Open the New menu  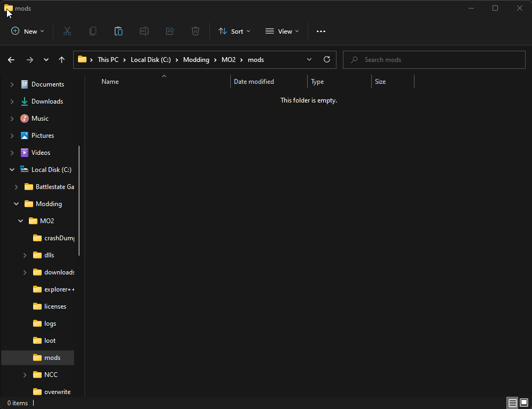coord(27,31)
